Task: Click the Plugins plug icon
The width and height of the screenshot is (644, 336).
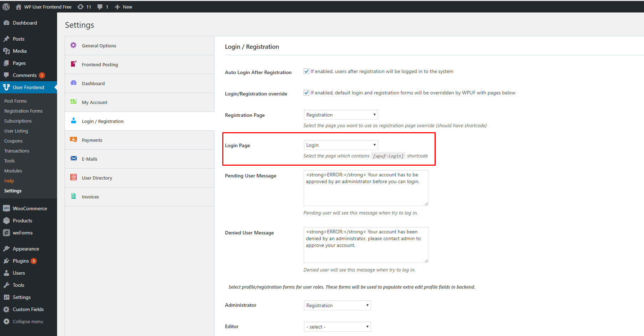Action: pyautogui.click(x=6, y=261)
